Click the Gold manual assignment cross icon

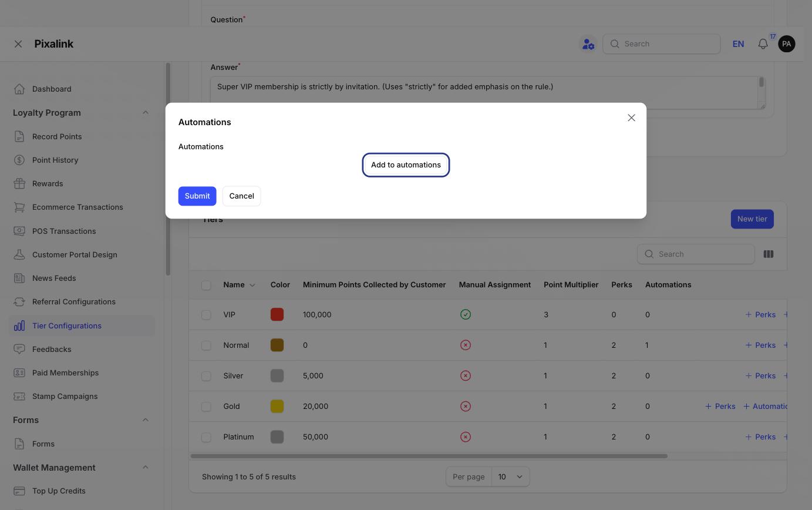466,407
